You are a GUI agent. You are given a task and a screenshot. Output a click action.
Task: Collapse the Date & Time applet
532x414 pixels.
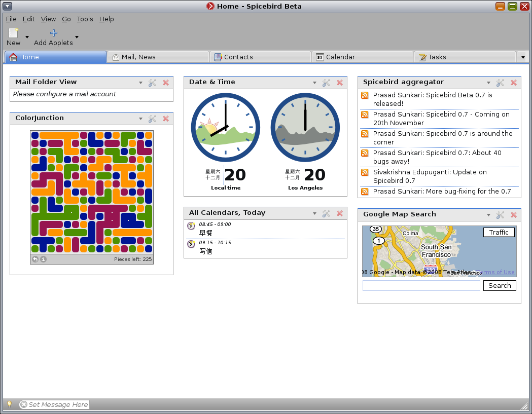point(314,83)
